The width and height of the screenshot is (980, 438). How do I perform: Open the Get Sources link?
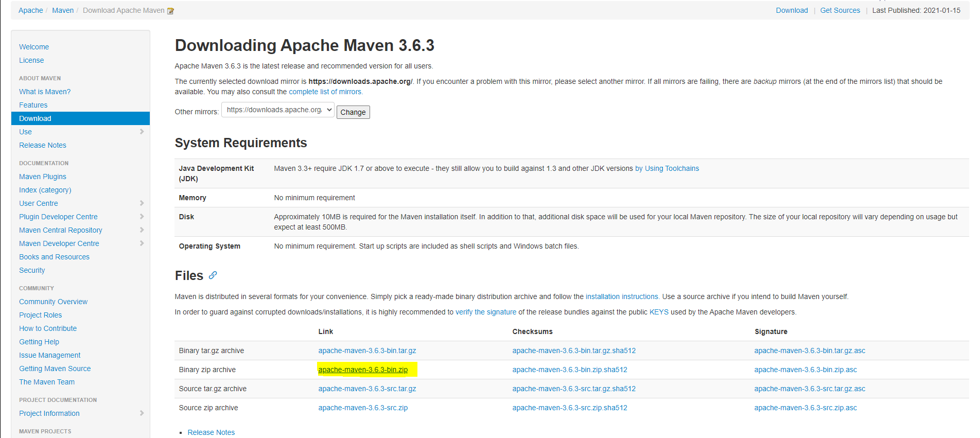click(840, 10)
